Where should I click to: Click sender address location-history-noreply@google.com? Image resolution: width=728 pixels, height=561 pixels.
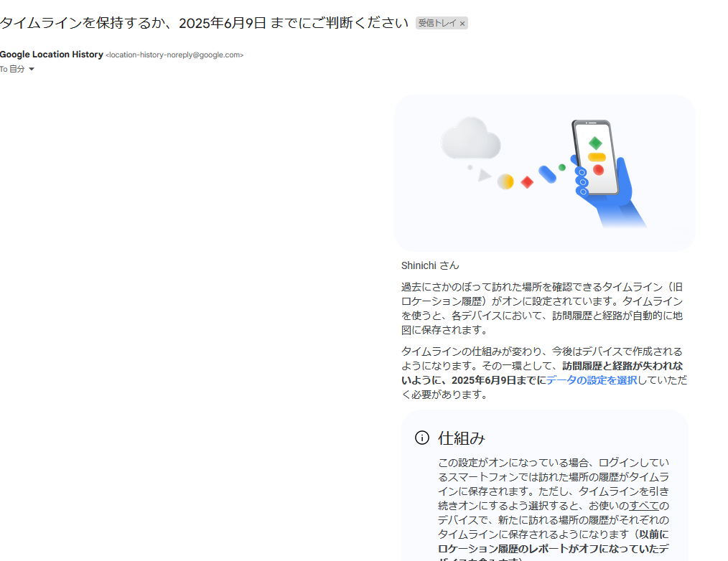(x=174, y=55)
